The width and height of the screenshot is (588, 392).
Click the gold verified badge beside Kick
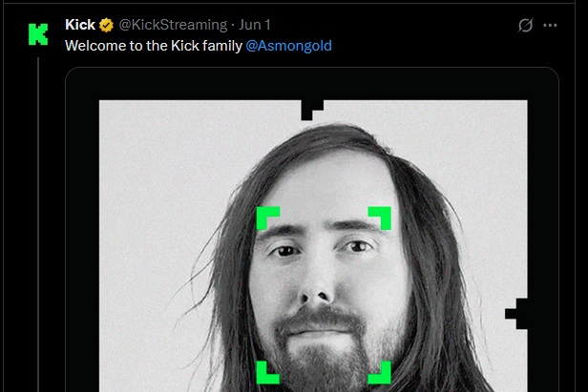tap(107, 25)
